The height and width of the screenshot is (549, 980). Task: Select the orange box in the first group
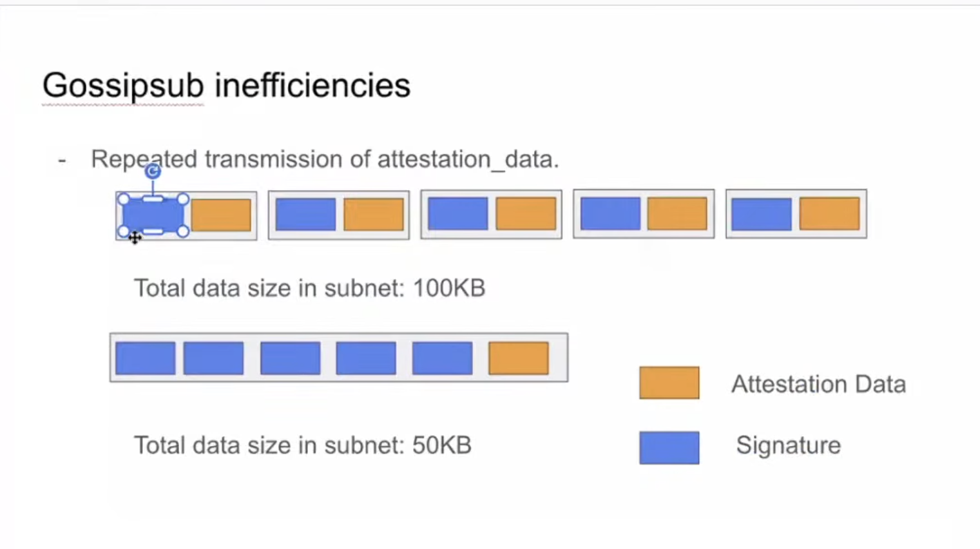[221, 215]
